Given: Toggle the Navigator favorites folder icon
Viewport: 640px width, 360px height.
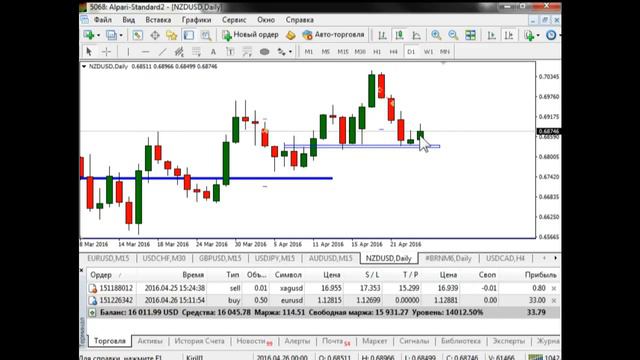Looking at the screenshot, I should point(171,35).
